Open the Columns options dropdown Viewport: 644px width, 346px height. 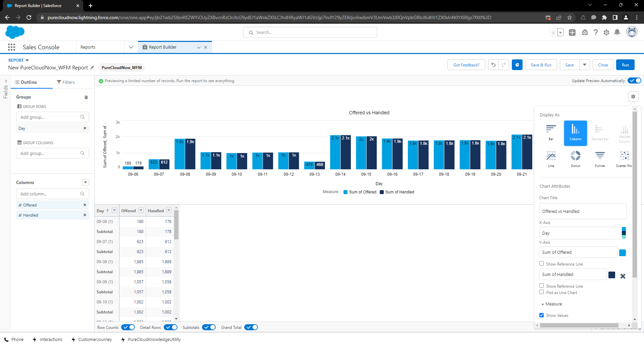(x=86, y=182)
